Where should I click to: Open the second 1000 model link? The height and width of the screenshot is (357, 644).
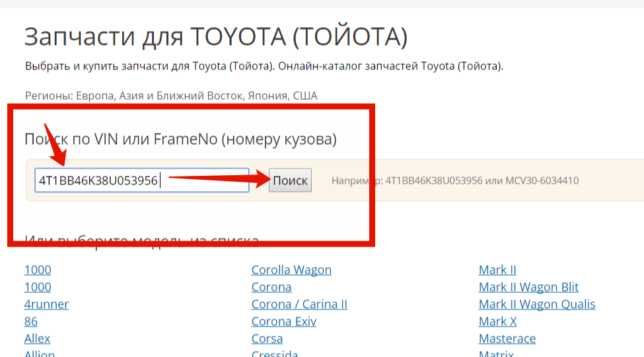[38, 287]
